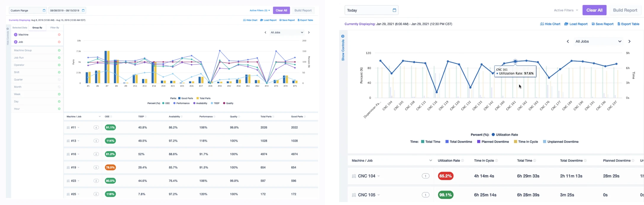Add Day grouping via green plus
Image resolution: width=644 pixels, height=205 pixels.
(59, 102)
